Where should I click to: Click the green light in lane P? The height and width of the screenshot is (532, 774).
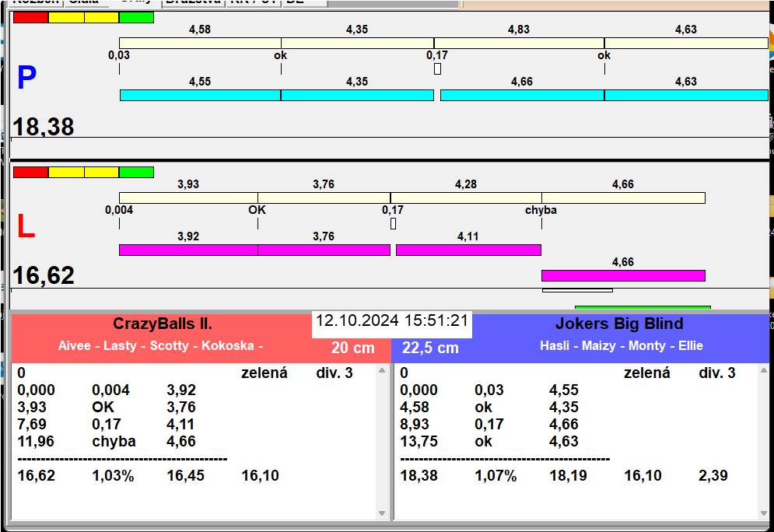click(x=136, y=17)
